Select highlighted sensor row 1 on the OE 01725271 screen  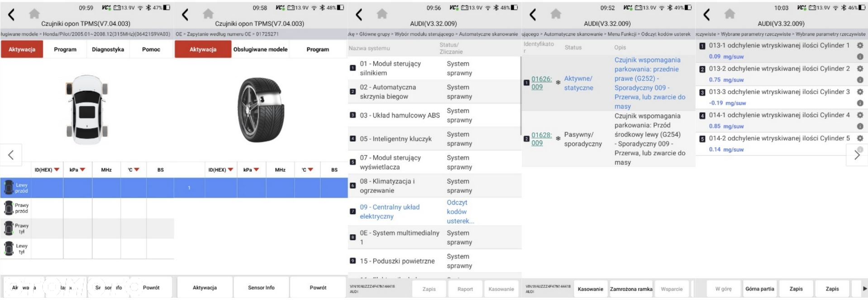[x=261, y=188]
